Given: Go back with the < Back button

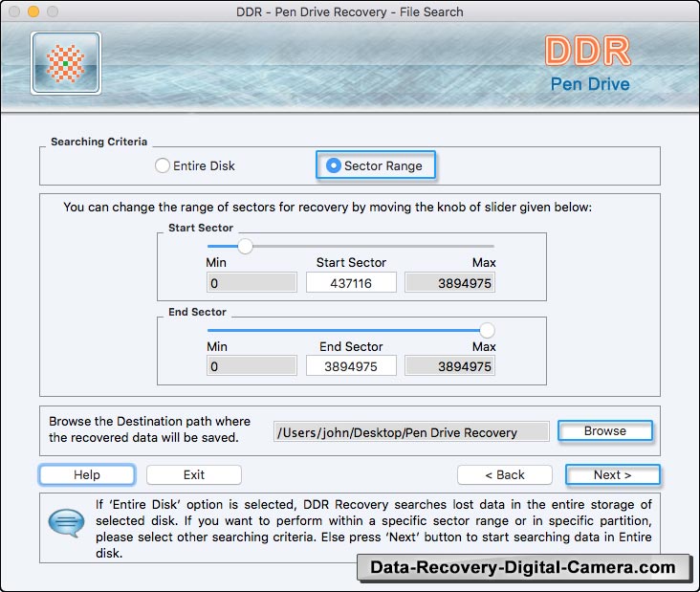Looking at the screenshot, I should click(x=505, y=474).
